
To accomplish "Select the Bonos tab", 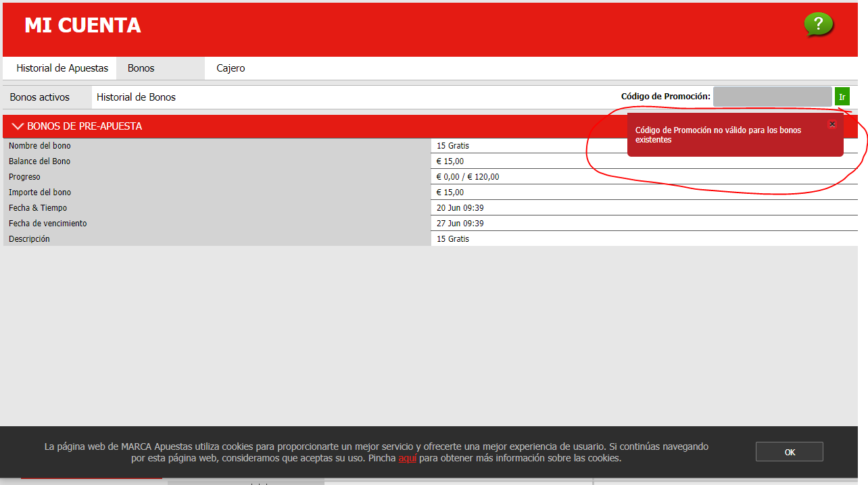I will [160, 68].
